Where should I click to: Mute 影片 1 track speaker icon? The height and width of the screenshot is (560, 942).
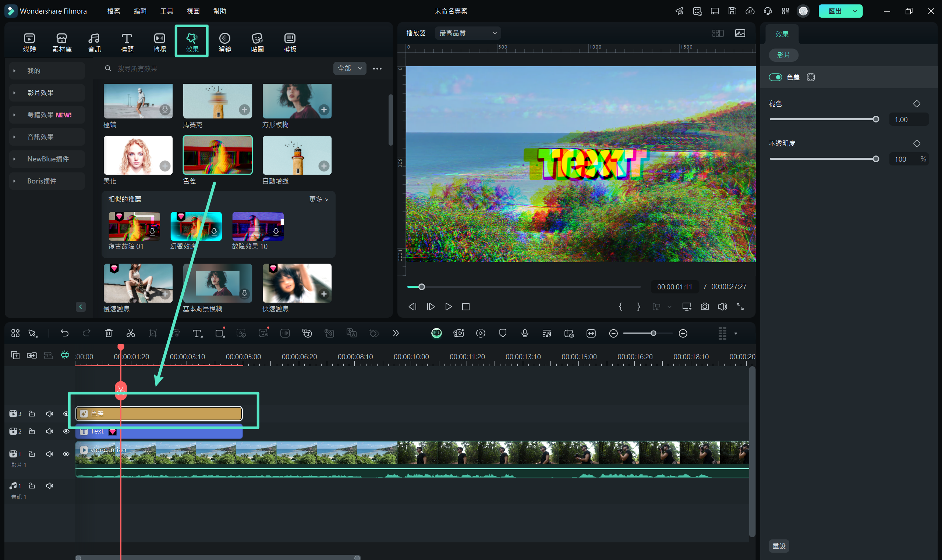tap(49, 454)
